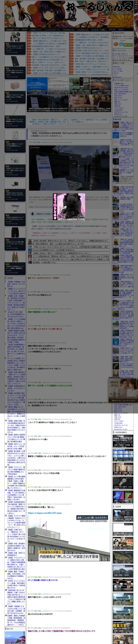
Task: Click comment text 10万までならセーフという司法の判断
Action: point(44,473)
